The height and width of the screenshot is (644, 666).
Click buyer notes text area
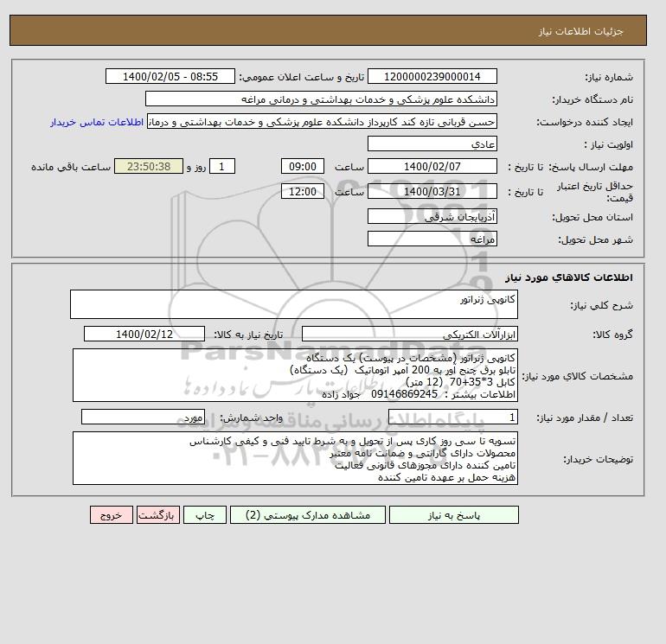pyautogui.click(x=295, y=458)
